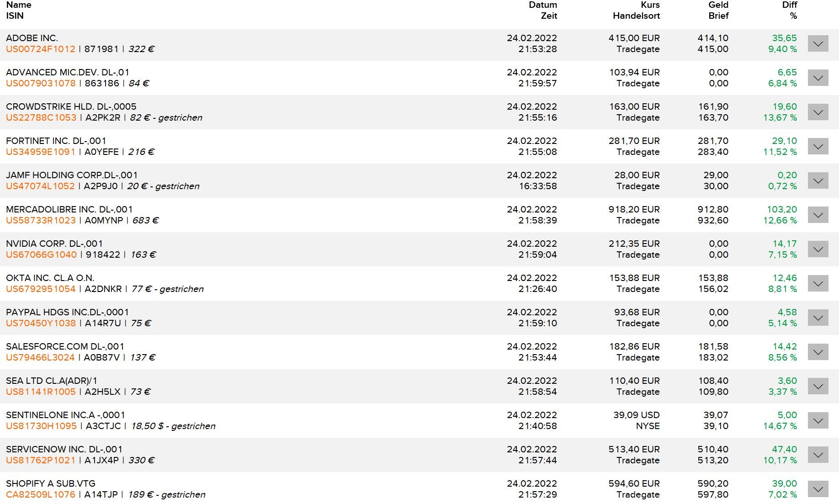Open the MercadoLibre ISIN link US58733R1023
The image size is (839, 504).
tap(41, 221)
